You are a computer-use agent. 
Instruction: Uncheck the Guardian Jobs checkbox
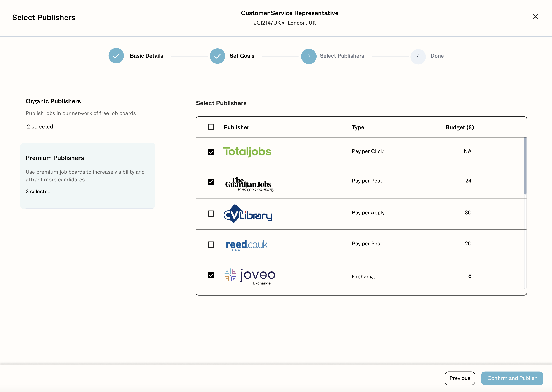coord(211,182)
